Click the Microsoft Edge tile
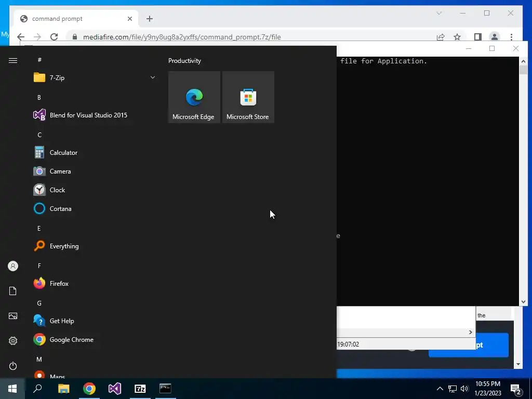Viewport: 532px width, 399px height. click(x=194, y=97)
